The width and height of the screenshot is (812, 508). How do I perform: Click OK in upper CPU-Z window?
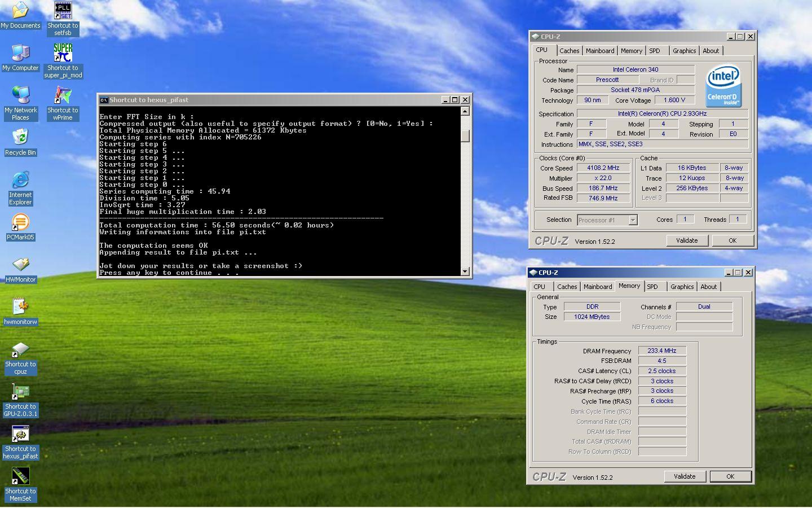click(732, 240)
